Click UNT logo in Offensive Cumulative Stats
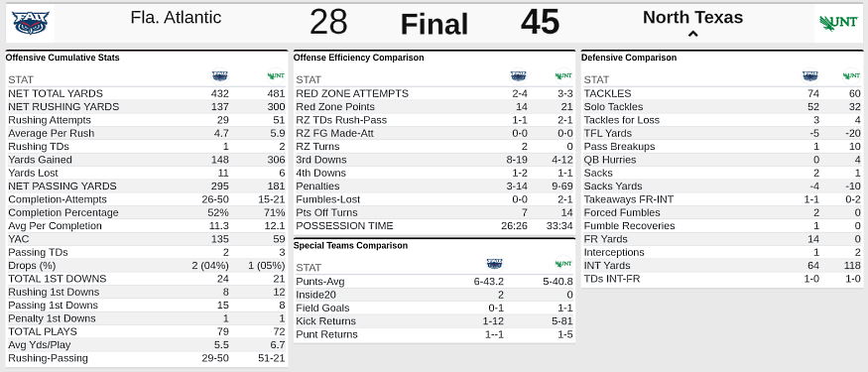 [x=276, y=75]
